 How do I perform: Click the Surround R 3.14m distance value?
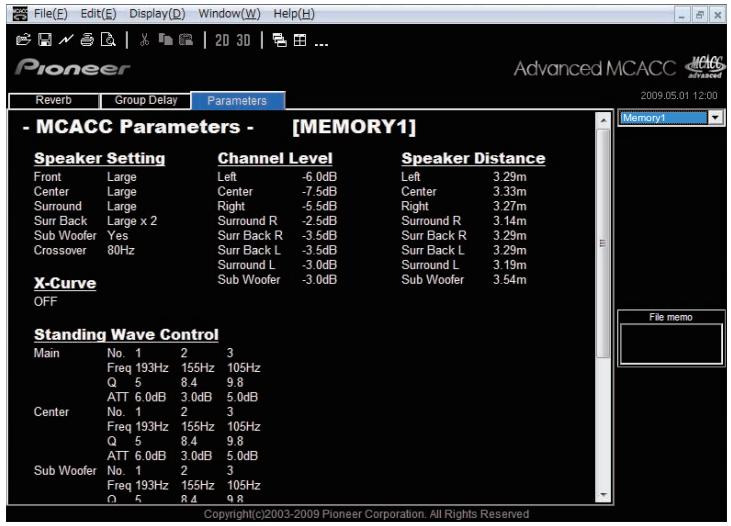(510, 221)
